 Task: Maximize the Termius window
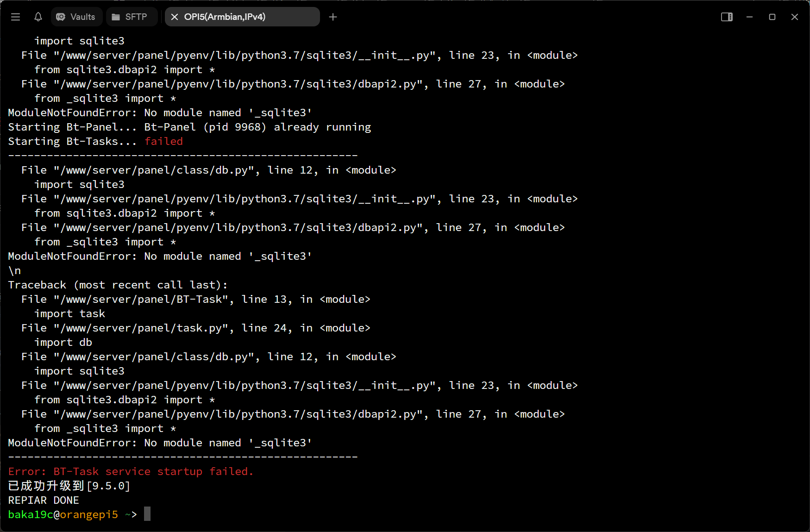(x=772, y=17)
